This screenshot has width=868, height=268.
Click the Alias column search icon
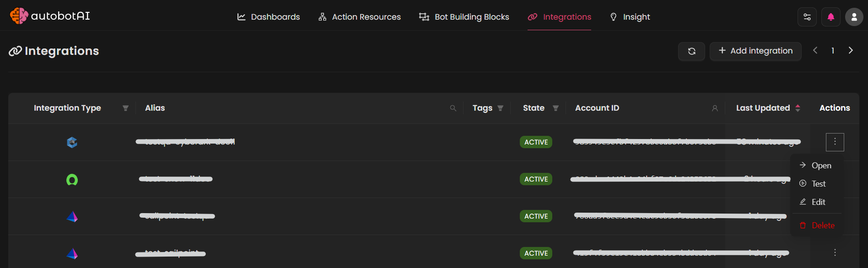click(x=453, y=108)
